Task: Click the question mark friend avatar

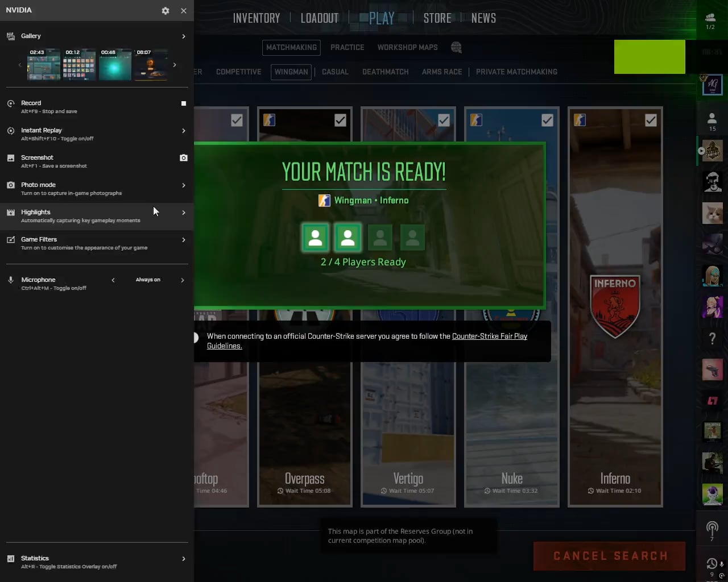Action: [x=712, y=339]
